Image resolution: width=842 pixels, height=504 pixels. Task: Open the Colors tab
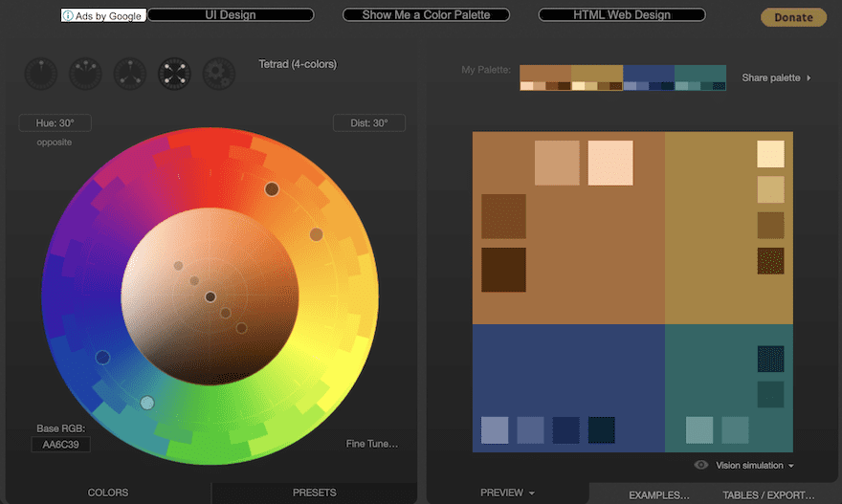tap(108, 493)
